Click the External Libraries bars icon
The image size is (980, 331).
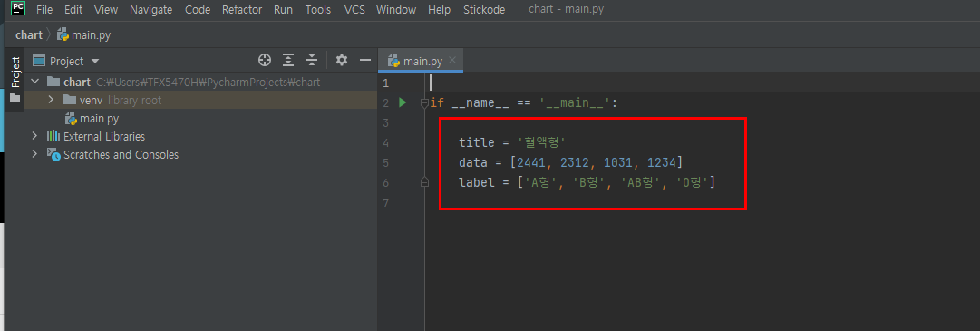pyautogui.click(x=53, y=136)
